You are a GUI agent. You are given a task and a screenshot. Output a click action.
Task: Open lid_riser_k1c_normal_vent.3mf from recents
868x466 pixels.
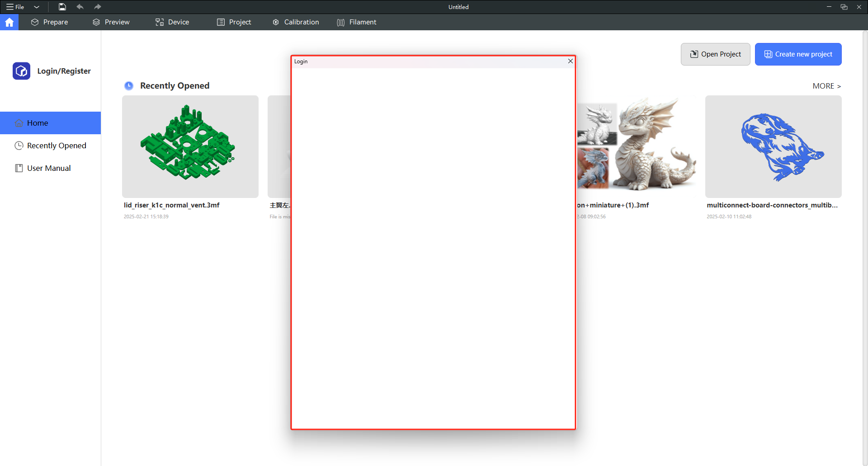pos(190,146)
